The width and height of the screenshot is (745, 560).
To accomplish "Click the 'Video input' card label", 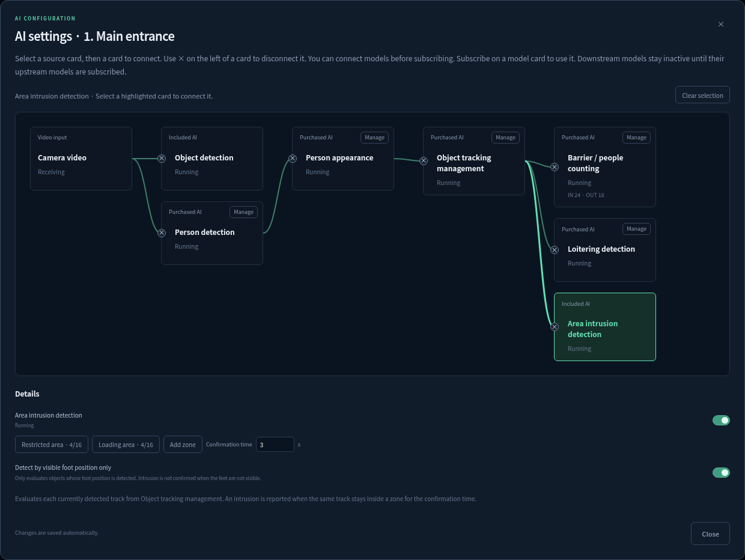I will 52,138.
